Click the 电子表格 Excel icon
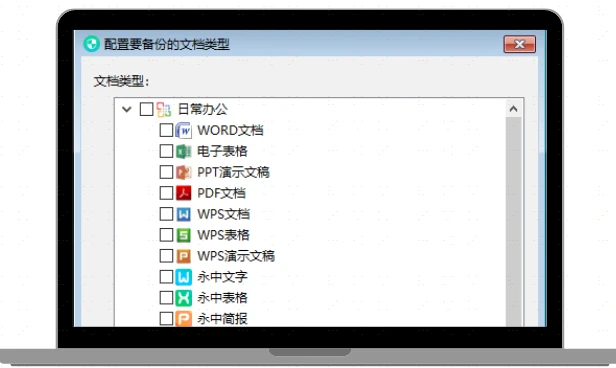The width and height of the screenshot is (616, 368). point(183,151)
